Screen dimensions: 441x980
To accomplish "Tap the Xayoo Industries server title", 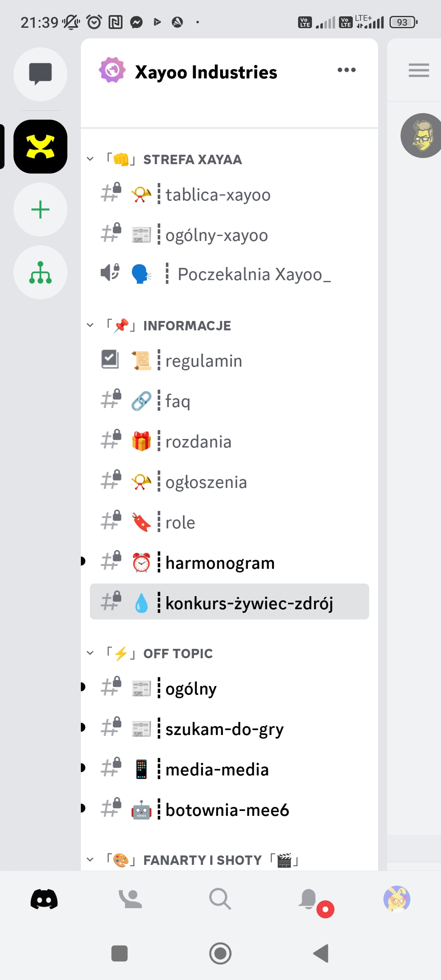I will [x=206, y=72].
